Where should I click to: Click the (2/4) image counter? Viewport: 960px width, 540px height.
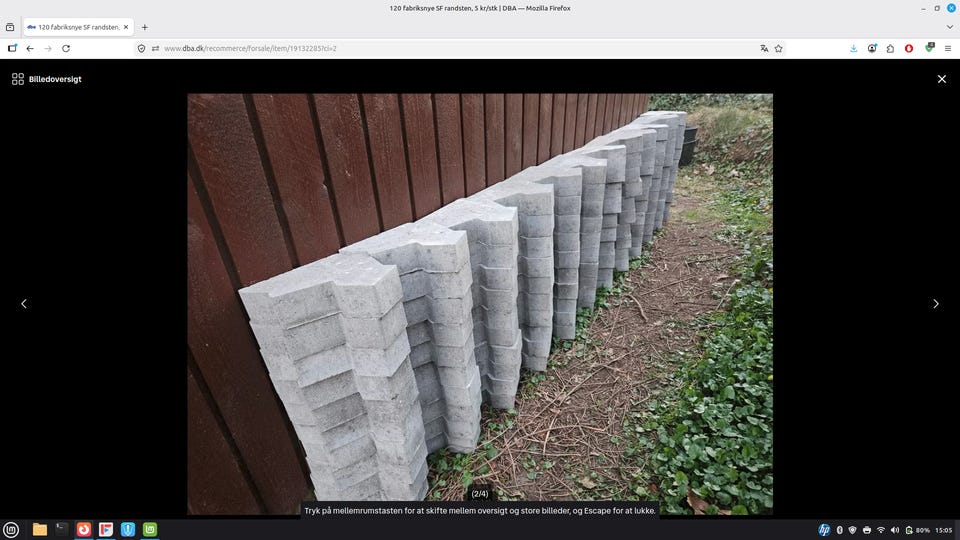(x=480, y=493)
